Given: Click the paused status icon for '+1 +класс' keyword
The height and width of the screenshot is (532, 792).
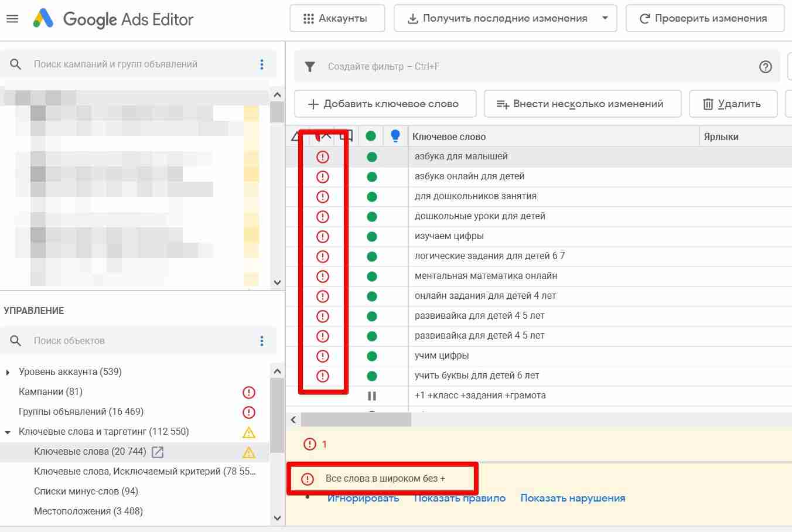Looking at the screenshot, I should point(371,396).
